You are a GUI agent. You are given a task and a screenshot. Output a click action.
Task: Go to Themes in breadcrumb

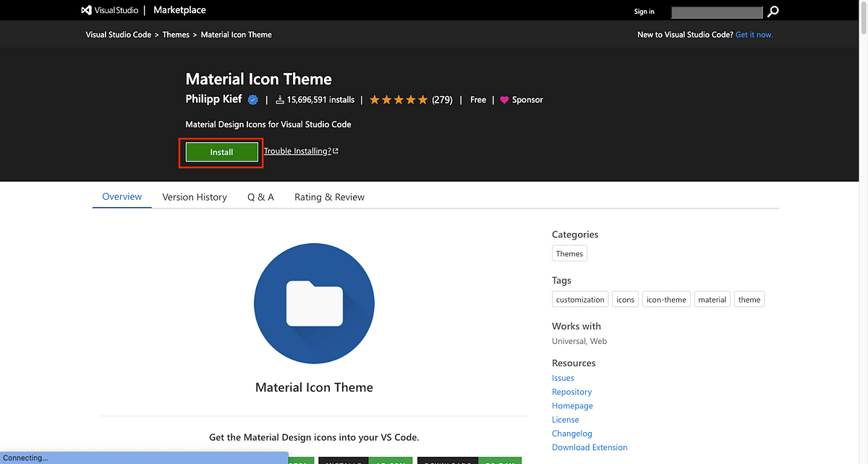(x=176, y=35)
